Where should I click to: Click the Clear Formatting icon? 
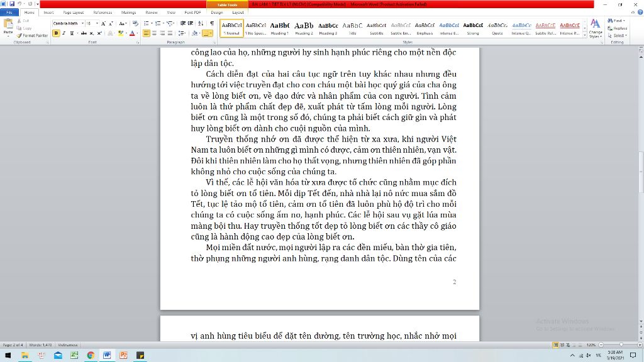pyautogui.click(x=136, y=24)
